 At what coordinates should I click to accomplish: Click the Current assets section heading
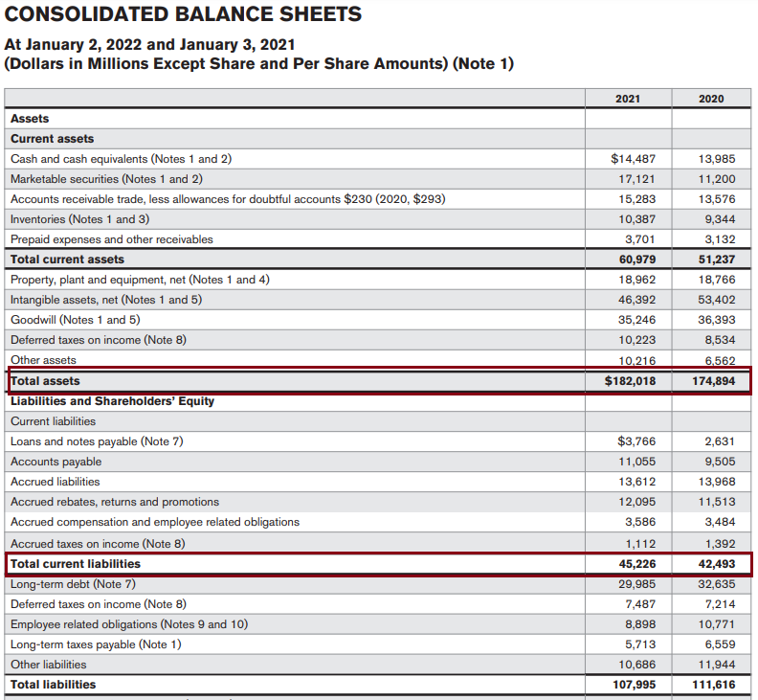click(x=53, y=139)
